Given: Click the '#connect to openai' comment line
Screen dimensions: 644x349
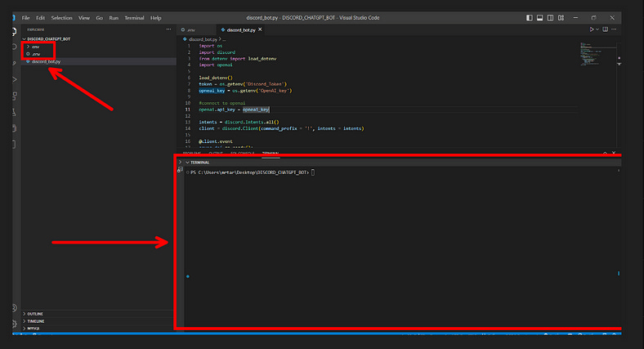Looking at the screenshot, I should click(x=221, y=103).
